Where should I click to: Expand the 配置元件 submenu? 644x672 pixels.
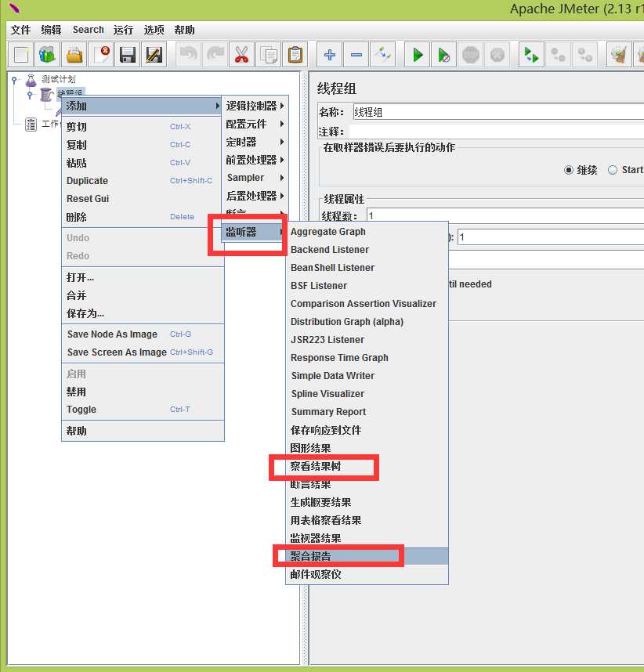pyautogui.click(x=255, y=124)
